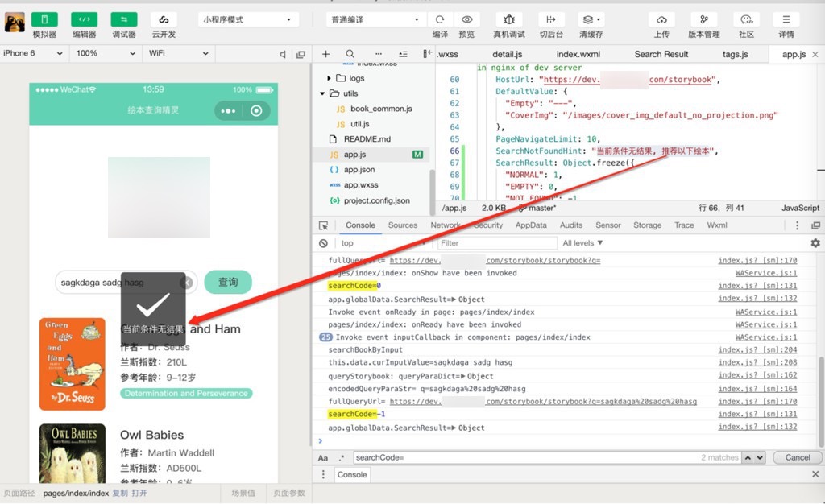The width and height of the screenshot is (825, 504).
Task: Switch to the detail.js editor tab
Action: point(508,54)
